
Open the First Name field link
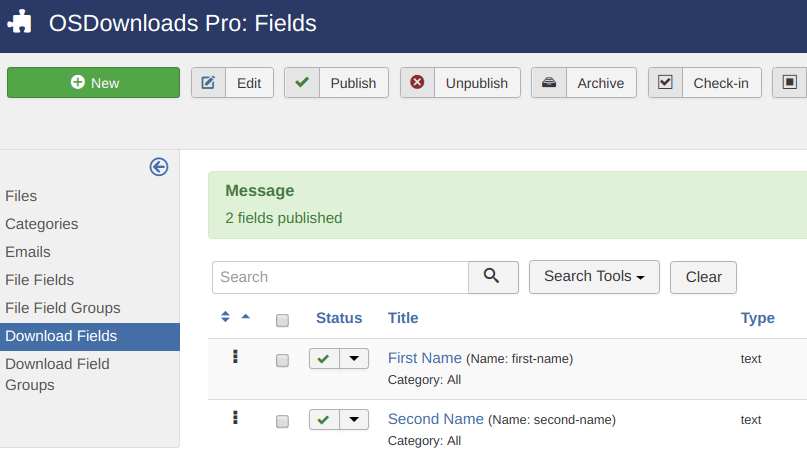[425, 358]
